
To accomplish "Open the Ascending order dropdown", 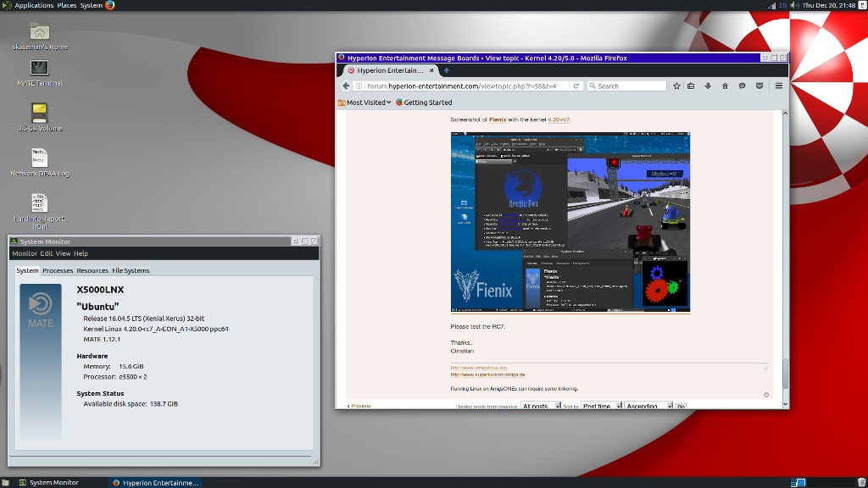I will pyautogui.click(x=648, y=406).
